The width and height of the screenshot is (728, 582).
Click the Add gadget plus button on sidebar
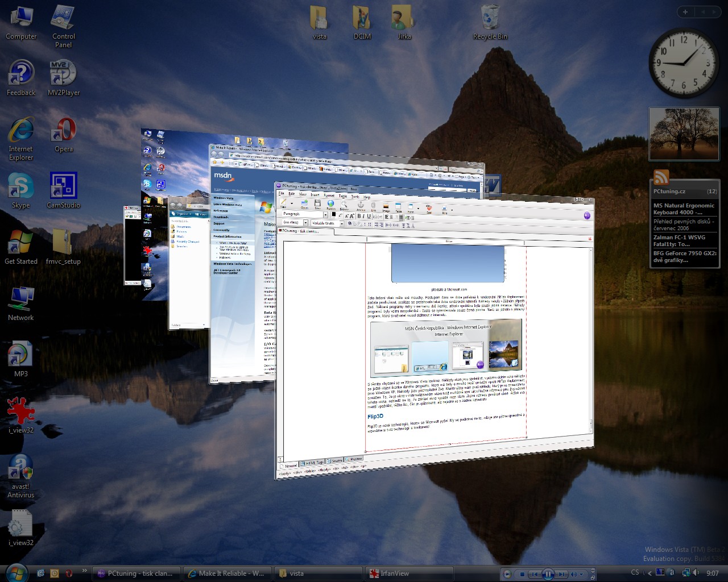[x=685, y=12]
